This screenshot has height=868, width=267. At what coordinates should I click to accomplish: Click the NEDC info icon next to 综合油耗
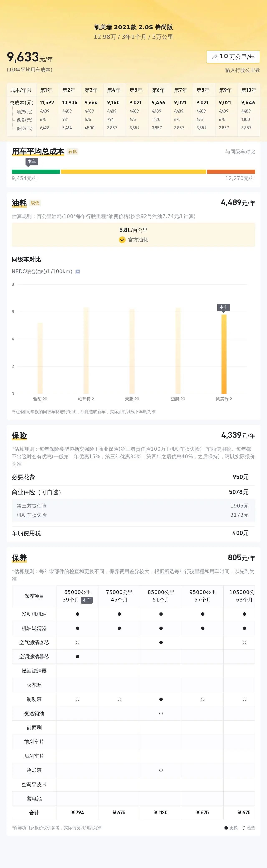[x=77, y=272]
